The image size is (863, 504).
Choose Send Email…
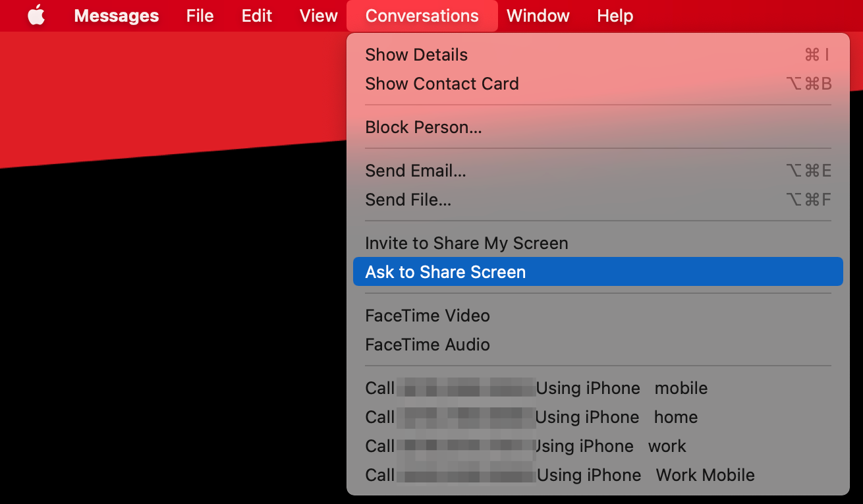tap(598, 171)
